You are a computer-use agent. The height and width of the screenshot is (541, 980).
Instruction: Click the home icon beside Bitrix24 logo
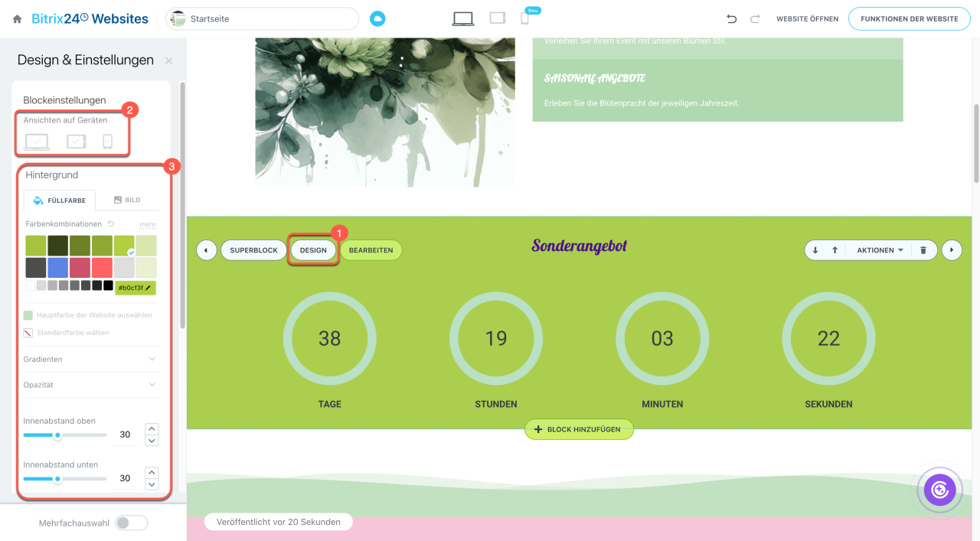[17, 19]
